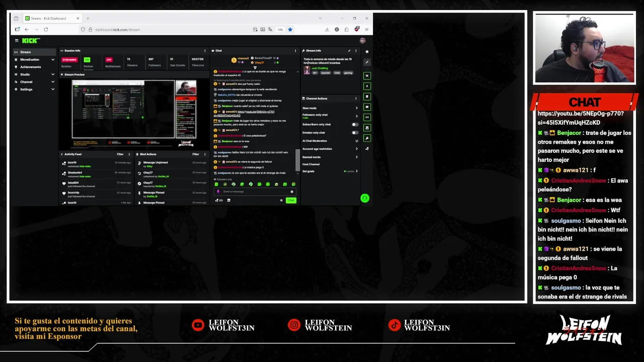Toggle the lightning bolt widget in right rail

point(367,86)
